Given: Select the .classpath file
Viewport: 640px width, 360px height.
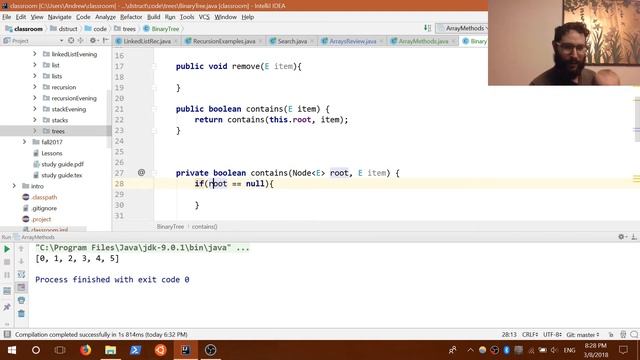Looking at the screenshot, I should [x=44, y=197].
